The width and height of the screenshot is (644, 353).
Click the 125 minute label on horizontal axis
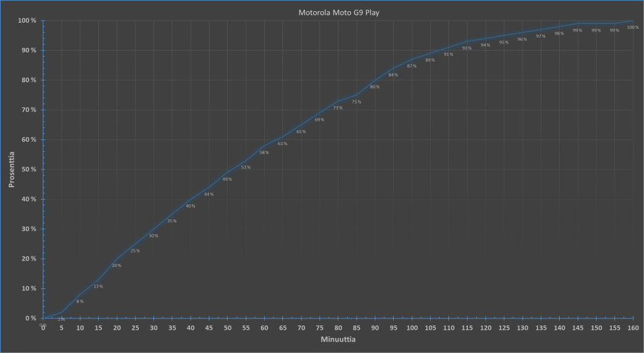coord(504,328)
